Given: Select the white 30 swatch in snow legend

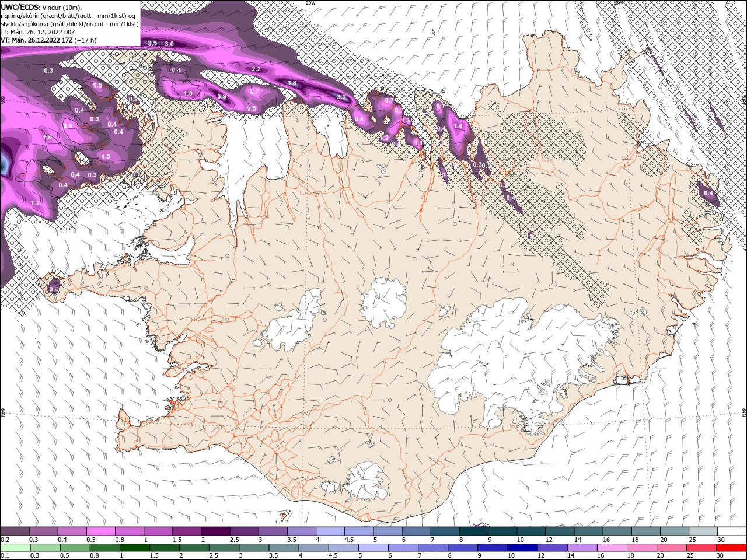Looking at the screenshot, I should coord(732,531).
